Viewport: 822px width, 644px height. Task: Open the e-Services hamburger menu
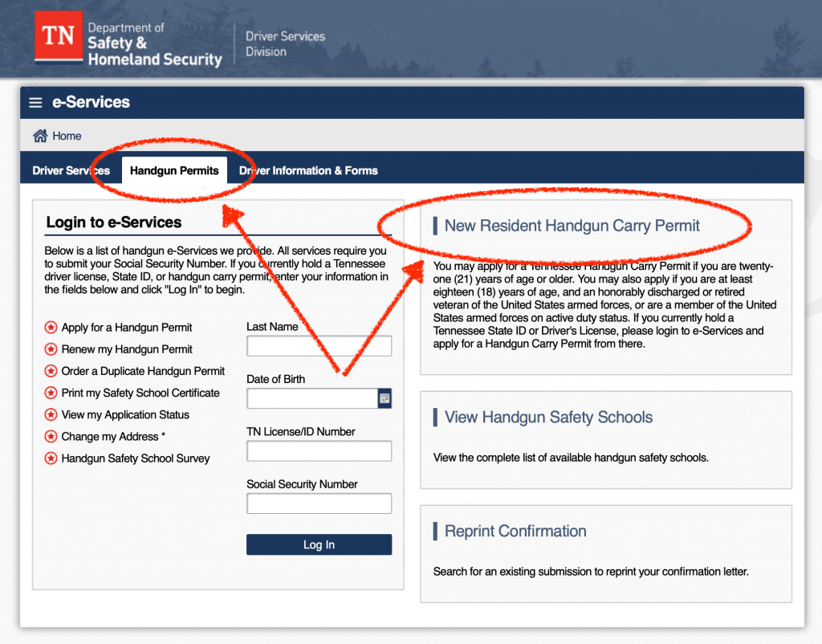[35, 102]
